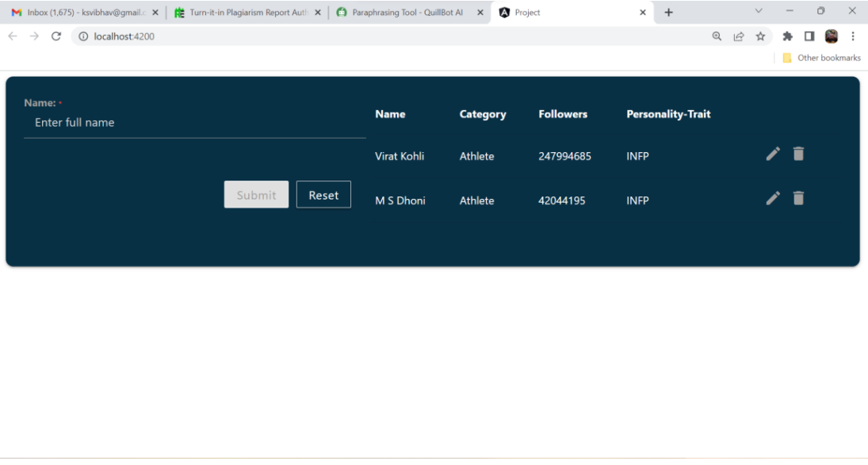Screen dimensions: 868x465
Task: Switch to the QuillBot Paraphrasing Tool tab
Action: pos(404,13)
